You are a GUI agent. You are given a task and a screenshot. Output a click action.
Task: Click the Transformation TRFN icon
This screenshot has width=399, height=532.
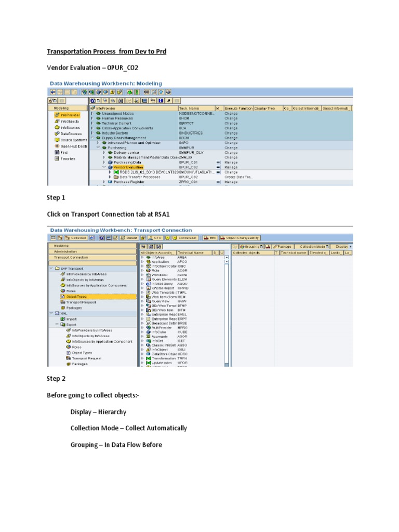tap(148, 358)
